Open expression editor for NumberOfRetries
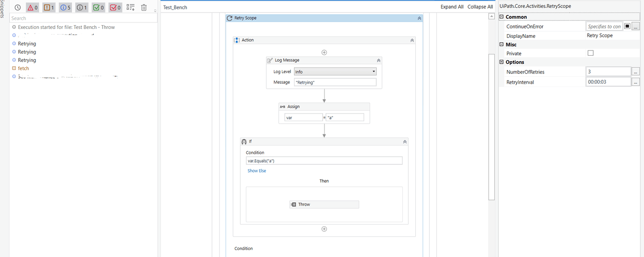This screenshot has width=644, height=257. tap(636, 72)
